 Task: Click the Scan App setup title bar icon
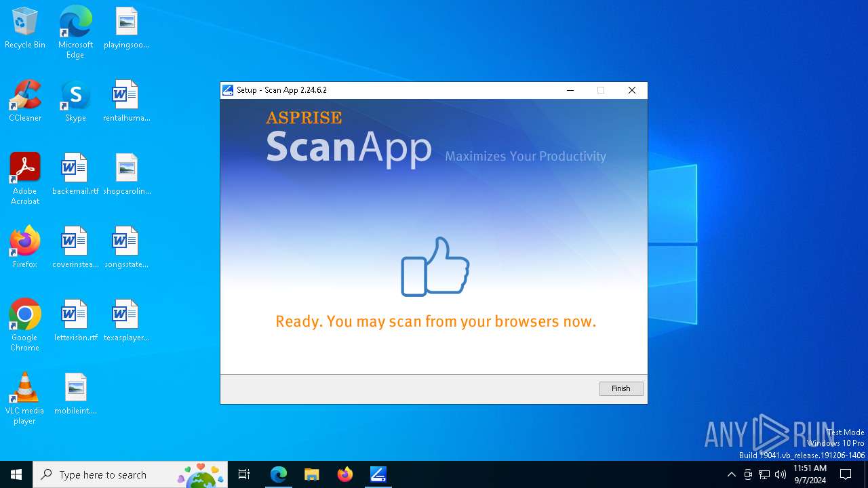click(228, 90)
